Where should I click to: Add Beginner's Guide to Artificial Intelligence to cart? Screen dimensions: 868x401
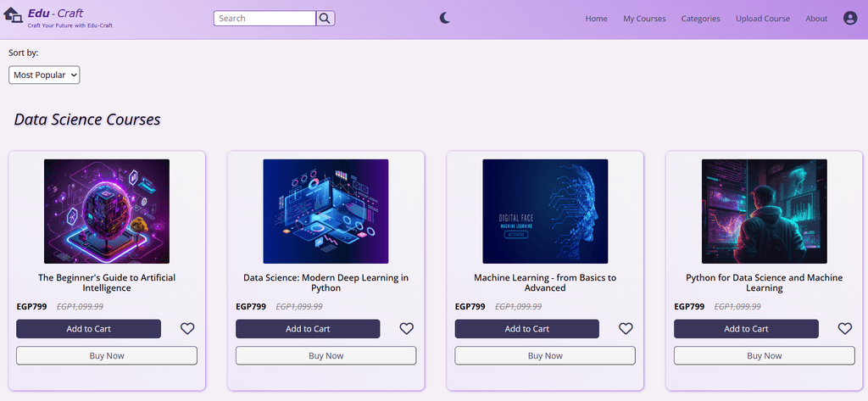click(x=88, y=328)
